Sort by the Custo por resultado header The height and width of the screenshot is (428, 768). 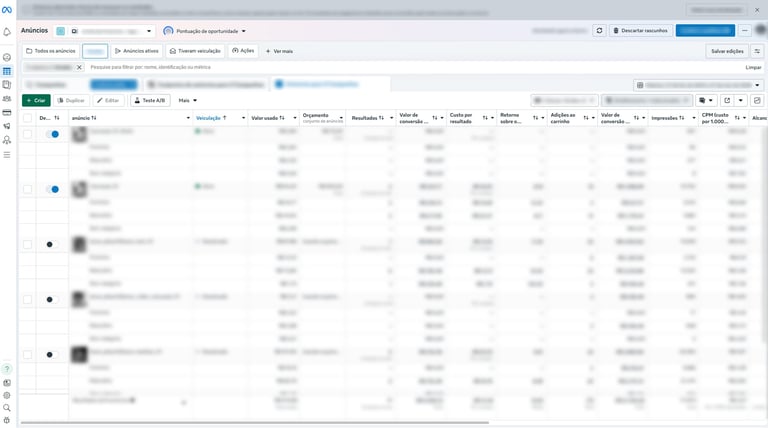[x=462, y=118]
